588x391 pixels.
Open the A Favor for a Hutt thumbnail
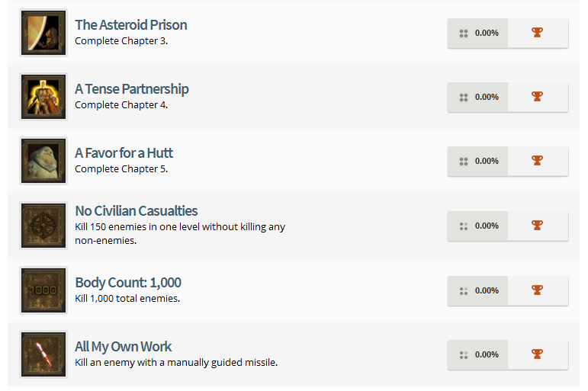43,161
